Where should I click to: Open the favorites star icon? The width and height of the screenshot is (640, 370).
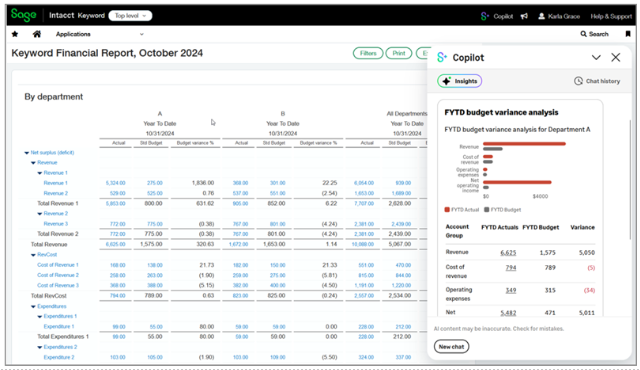point(15,34)
